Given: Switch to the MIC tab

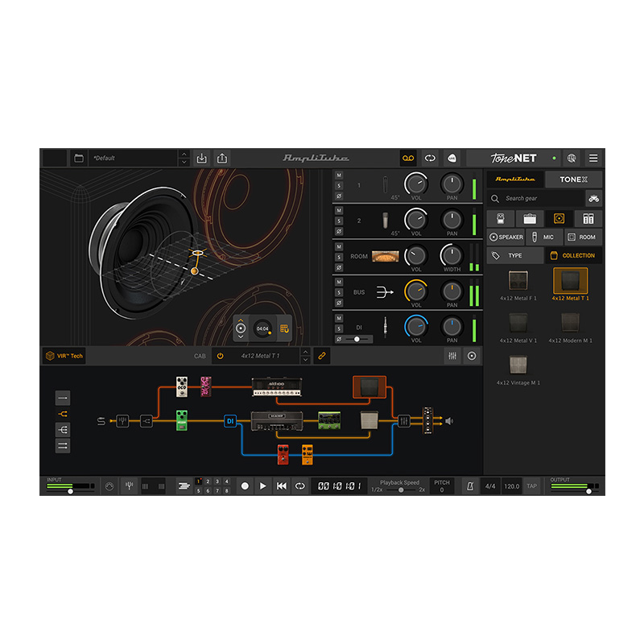Looking at the screenshot, I should pyautogui.click(x=544, y=237).
